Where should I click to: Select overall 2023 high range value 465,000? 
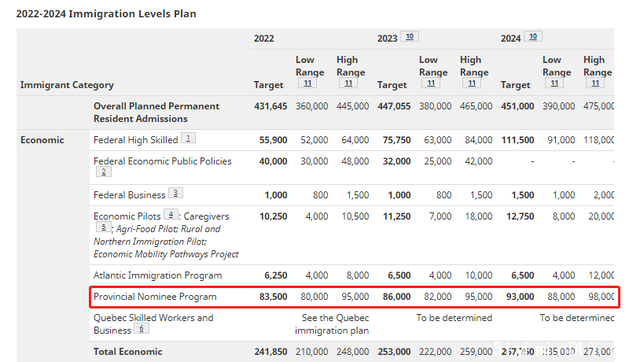pyautogui.click(x=476, y=106)
